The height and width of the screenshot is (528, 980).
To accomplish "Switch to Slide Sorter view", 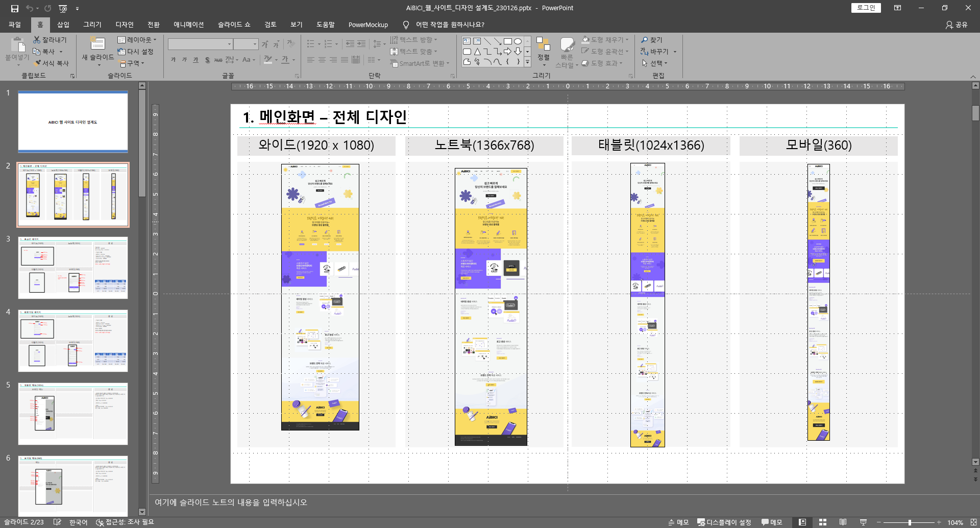I will click(823, 522).
